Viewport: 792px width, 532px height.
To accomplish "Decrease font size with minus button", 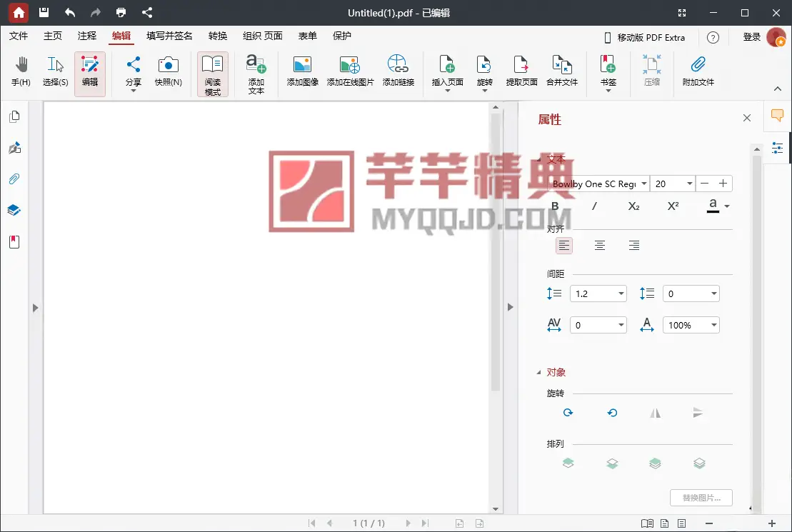I will (705, 184).
